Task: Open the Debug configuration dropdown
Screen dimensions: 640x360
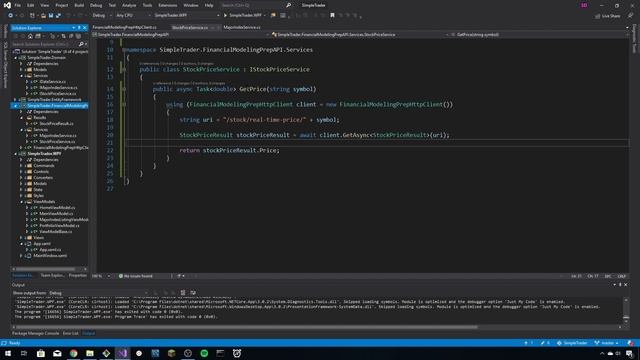Action: [x=102, y=16]
